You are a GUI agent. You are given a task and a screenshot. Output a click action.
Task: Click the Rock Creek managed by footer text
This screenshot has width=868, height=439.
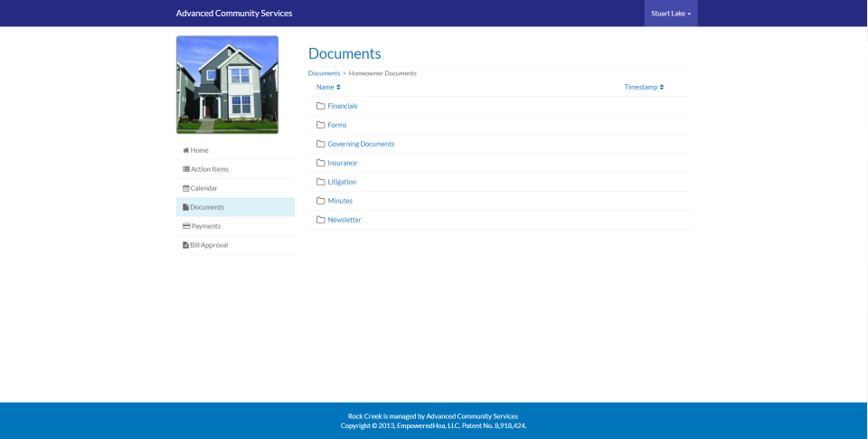433,416
